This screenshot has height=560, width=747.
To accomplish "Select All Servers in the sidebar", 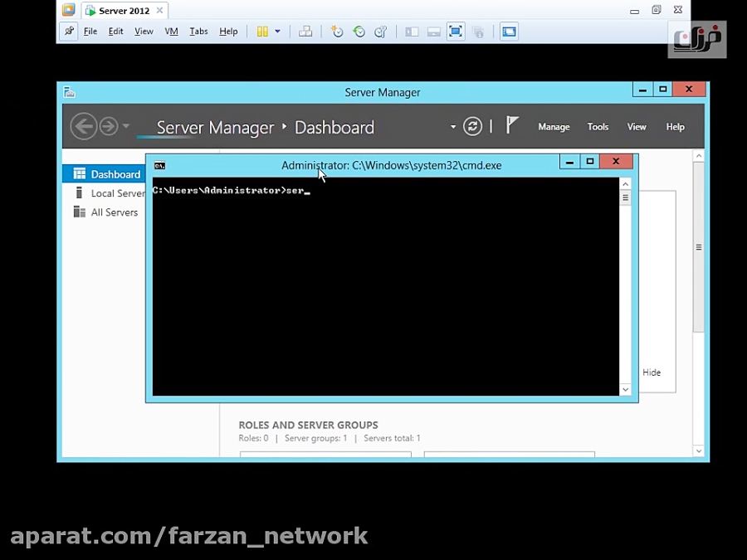I will [115, 212].
